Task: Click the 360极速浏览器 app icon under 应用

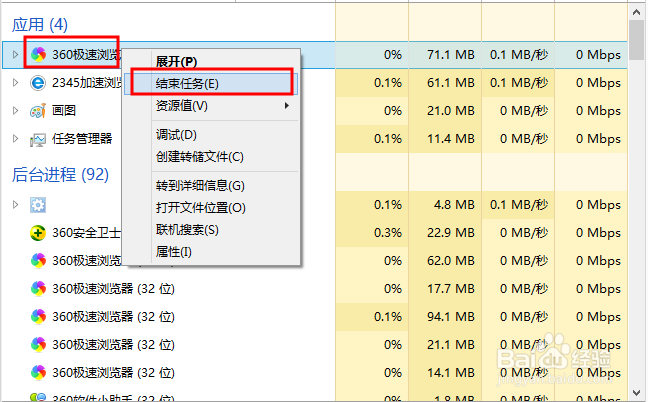Action: [x=38, y=54]
